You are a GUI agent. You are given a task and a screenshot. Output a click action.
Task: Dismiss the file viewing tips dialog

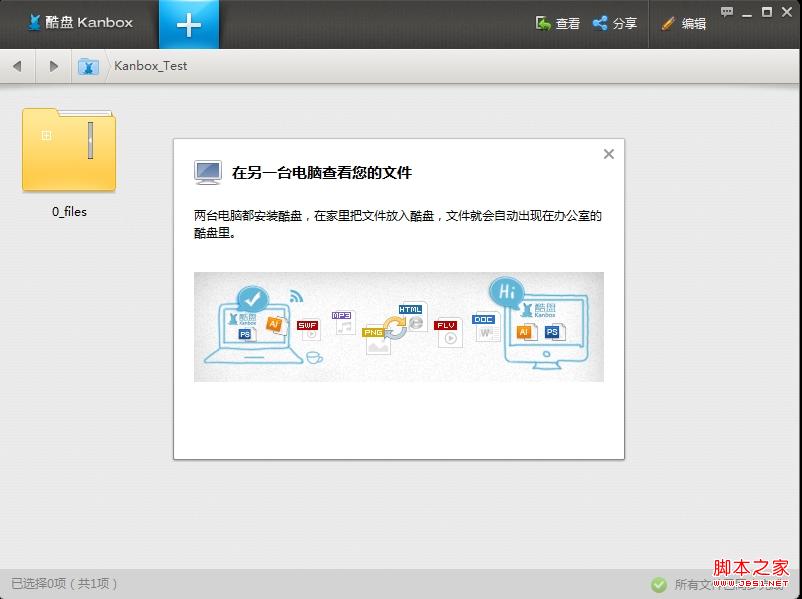pyautogui.click(x=609, y=154)
